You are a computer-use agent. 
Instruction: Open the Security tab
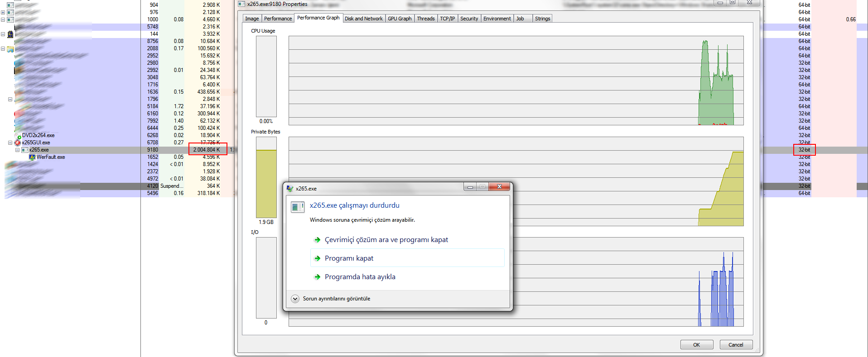469,19
